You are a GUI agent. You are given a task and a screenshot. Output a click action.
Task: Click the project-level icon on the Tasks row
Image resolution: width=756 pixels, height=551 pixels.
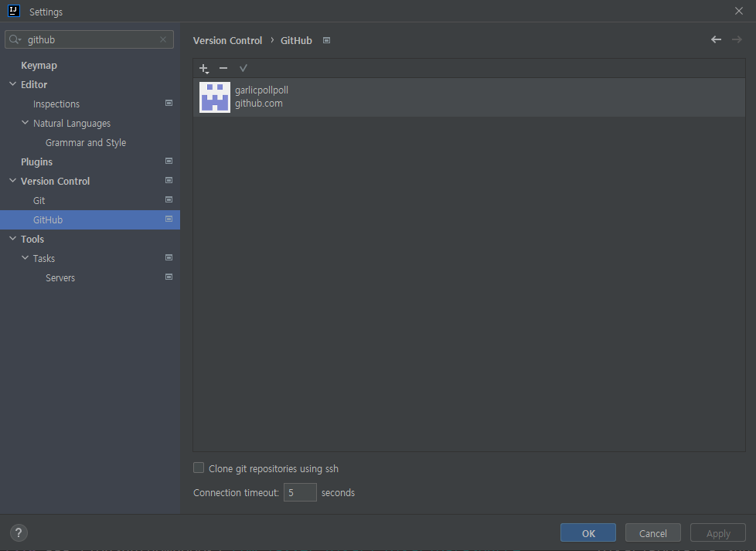click(169, 257)
